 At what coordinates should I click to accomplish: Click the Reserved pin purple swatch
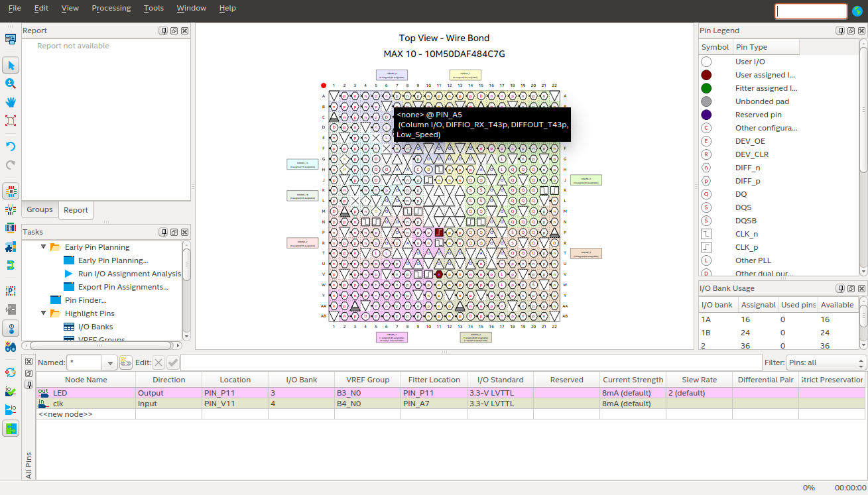click(x=706, y=115)
